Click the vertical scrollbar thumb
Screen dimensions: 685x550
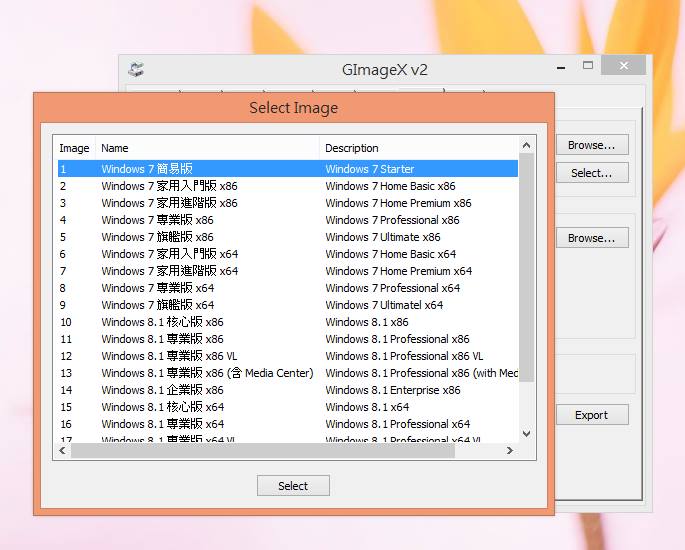point(526,267)
